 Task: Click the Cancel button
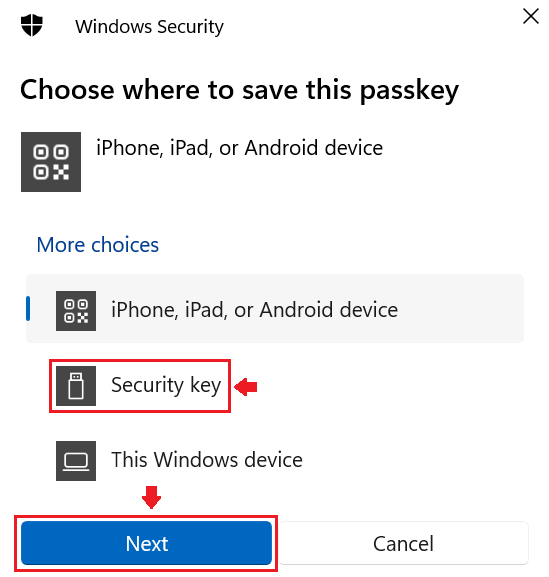[x=403, y=543]
